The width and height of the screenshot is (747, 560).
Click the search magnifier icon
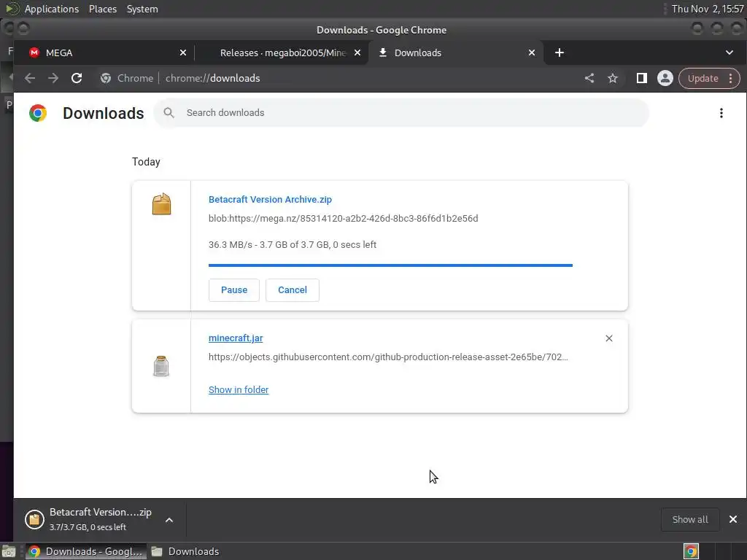169,113
